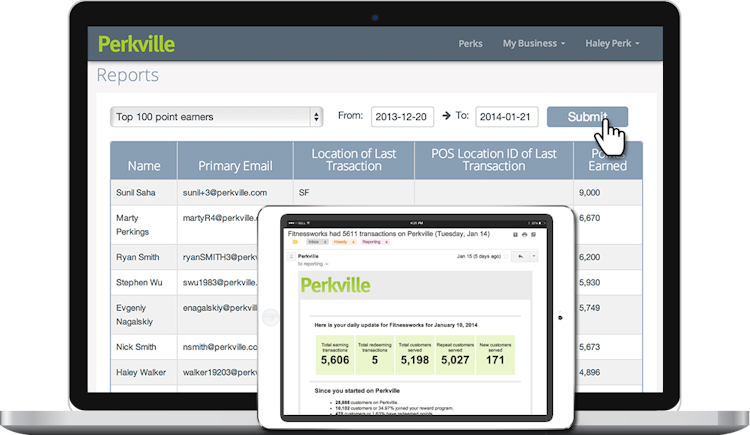
Task: Open the Haley Perk account menu
Action: pos(612,44)
